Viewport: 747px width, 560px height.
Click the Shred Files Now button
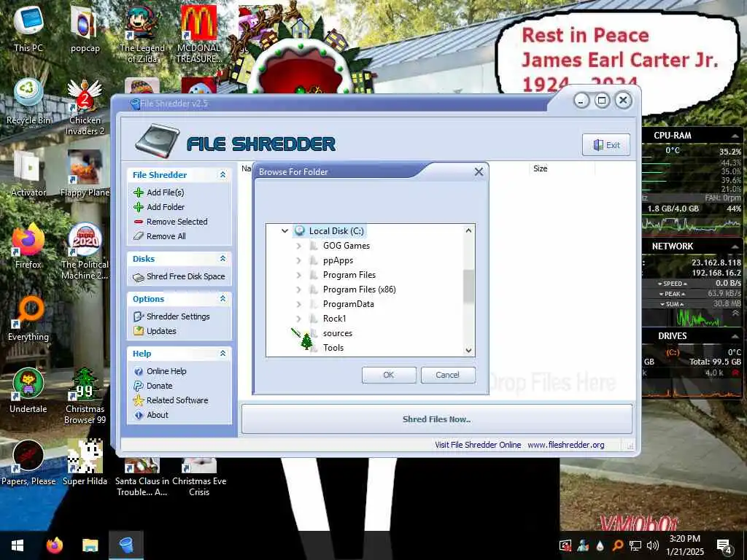(437, 419)
